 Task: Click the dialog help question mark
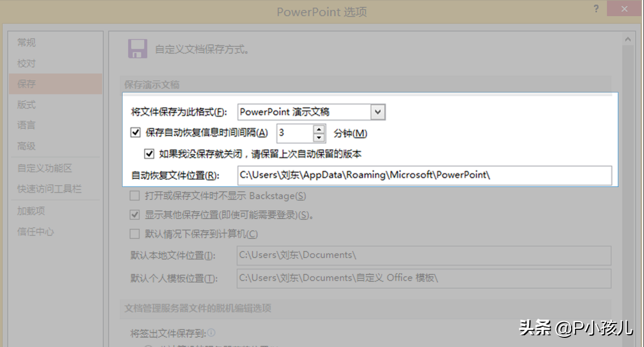pos(597,10)
